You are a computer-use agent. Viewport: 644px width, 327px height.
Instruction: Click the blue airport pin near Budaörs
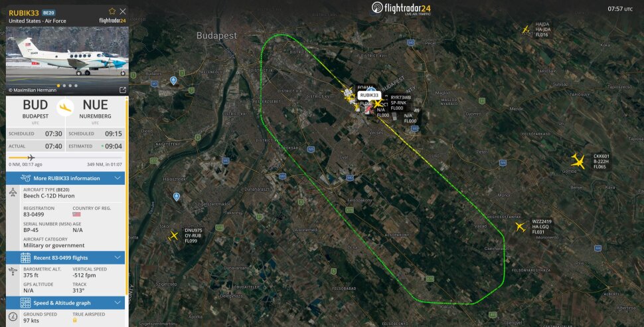point(173,80)
